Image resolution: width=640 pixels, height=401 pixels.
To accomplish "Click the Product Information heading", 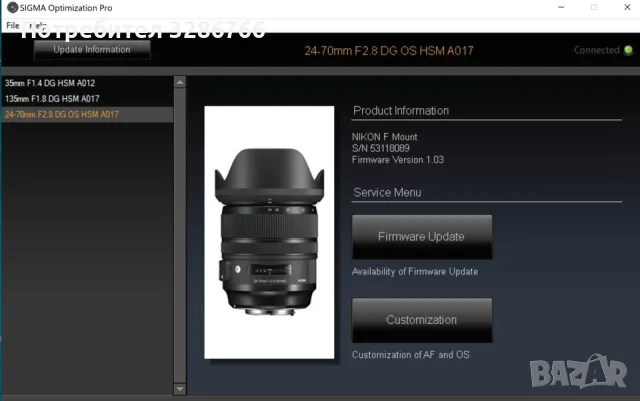I will [401, 111].
